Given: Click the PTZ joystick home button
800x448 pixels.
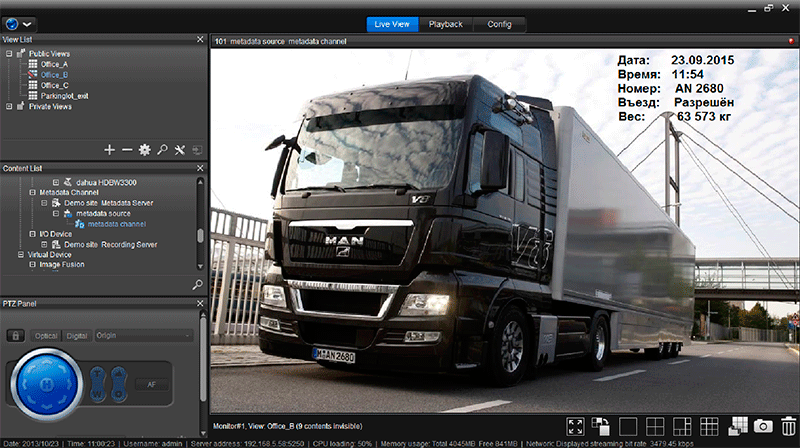Looking at the screenshot, I should pyautogui.click(x=46, y=385).
